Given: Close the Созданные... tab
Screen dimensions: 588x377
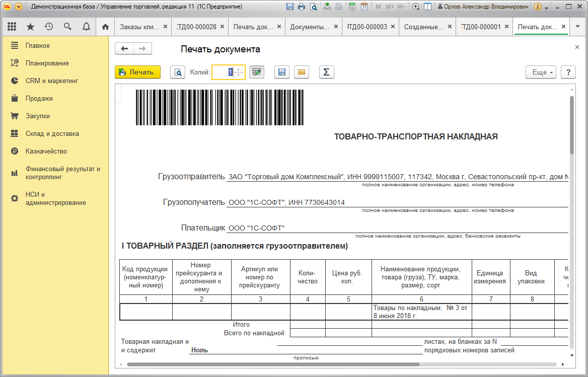Looking at the screenshot, I should 450,27.
